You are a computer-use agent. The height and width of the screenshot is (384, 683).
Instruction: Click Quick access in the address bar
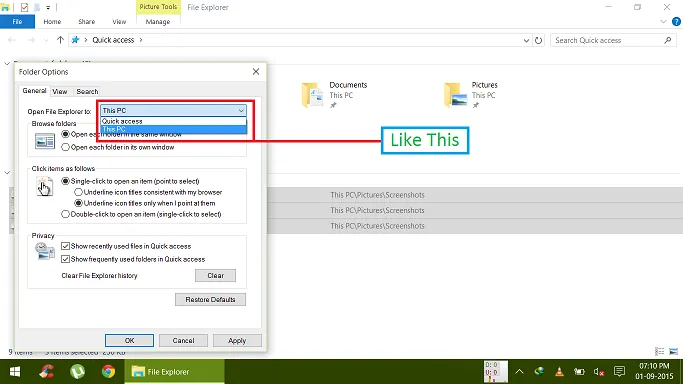[x=113, y=40]
